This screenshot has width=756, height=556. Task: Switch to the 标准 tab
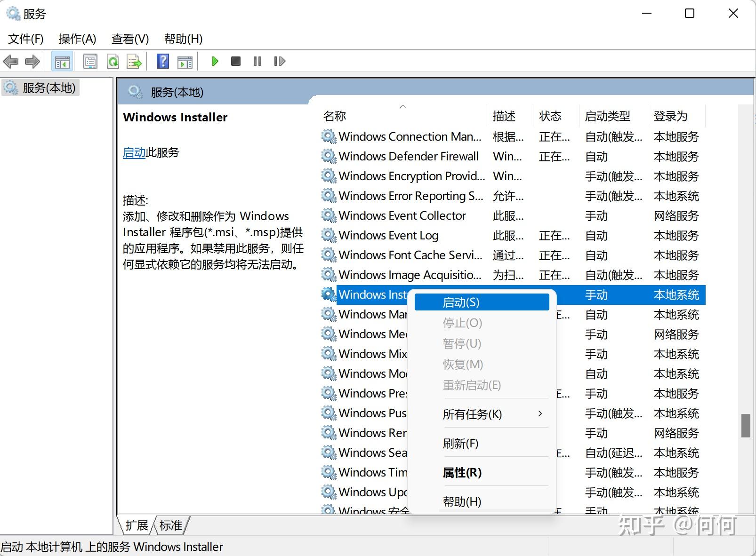pos(170,525)
